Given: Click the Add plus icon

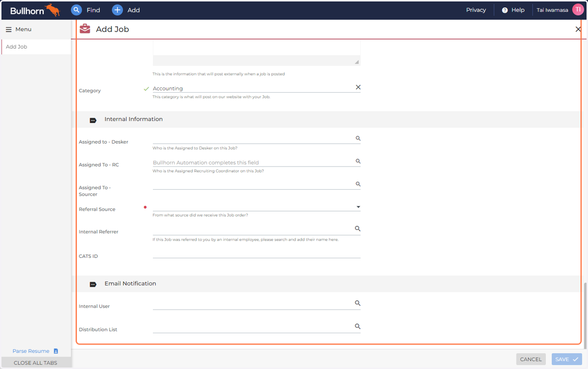Looking at the screenshot, I should 117,10.
